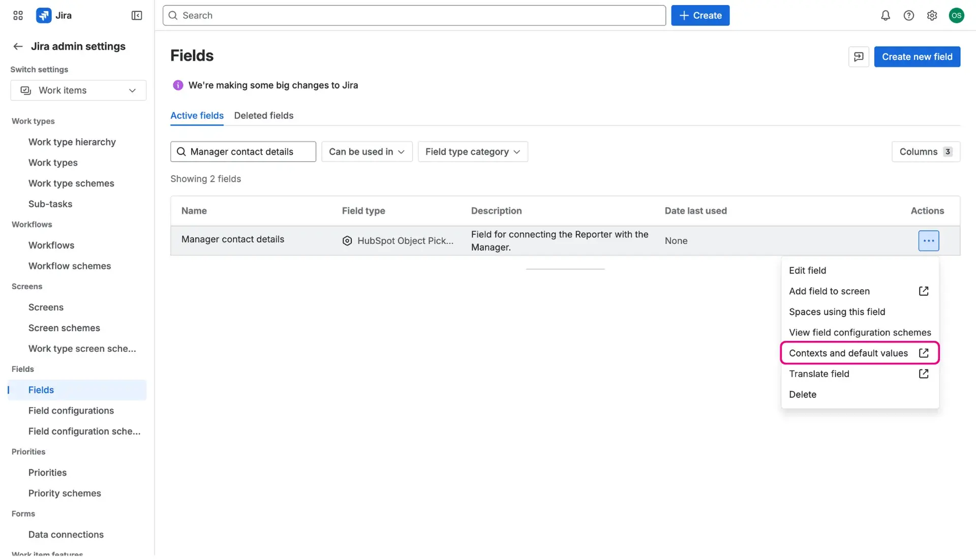Open the Can be used in filter
976x560 pixels.
[367, 151]
